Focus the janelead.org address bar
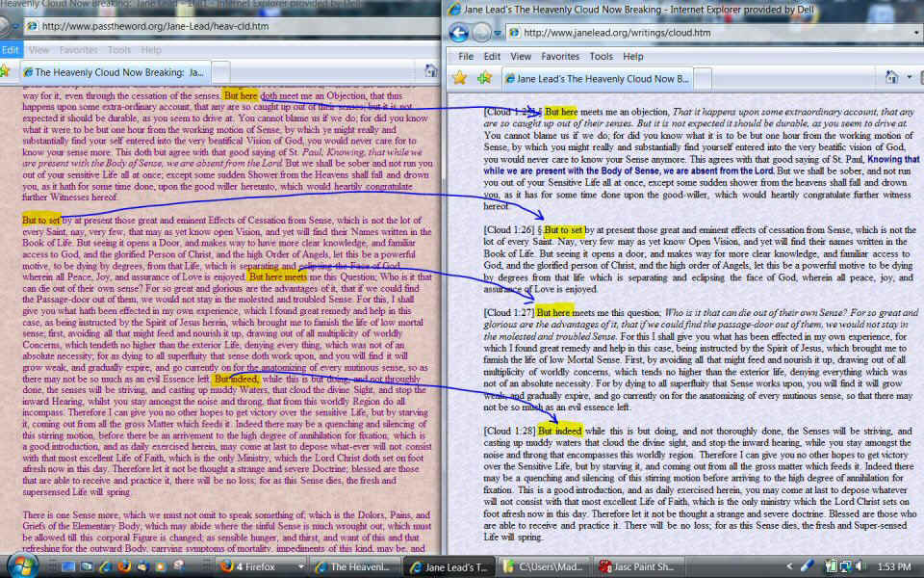 tap(713, 33)
